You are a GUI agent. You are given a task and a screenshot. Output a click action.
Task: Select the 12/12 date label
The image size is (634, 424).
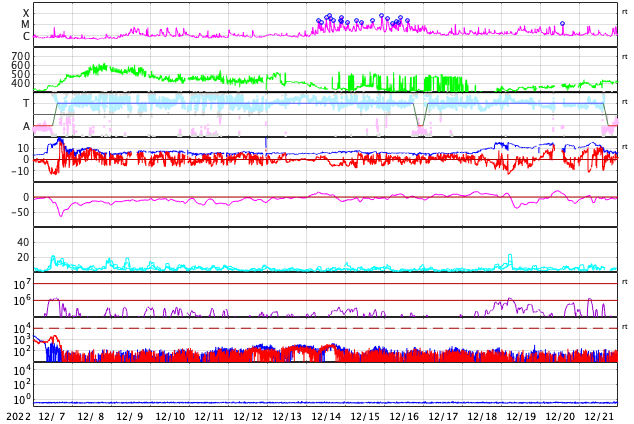[x=247, y=417]
